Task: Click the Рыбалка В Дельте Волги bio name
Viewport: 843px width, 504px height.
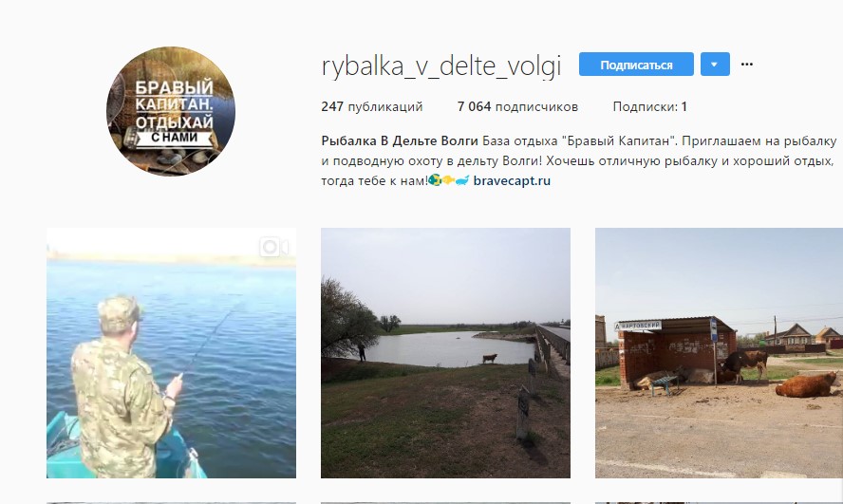Action: tap(400, 141)
